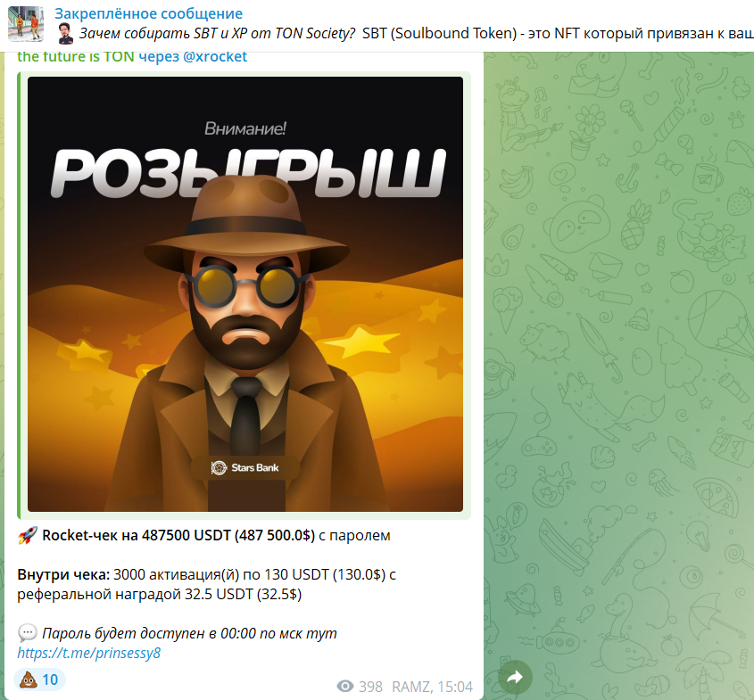Open the t.me/prinsessy8 link
The width and height of the screenshot is (754, 700).
(x=89, y=653)
